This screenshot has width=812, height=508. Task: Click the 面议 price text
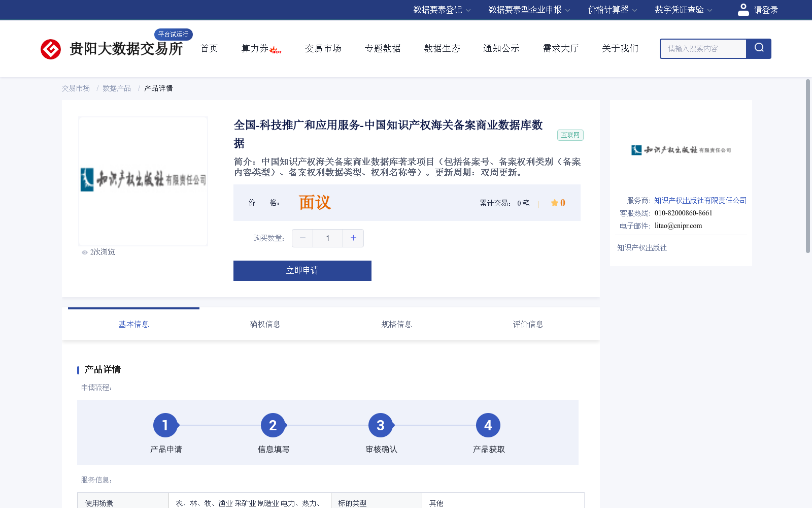pos(315,203)
